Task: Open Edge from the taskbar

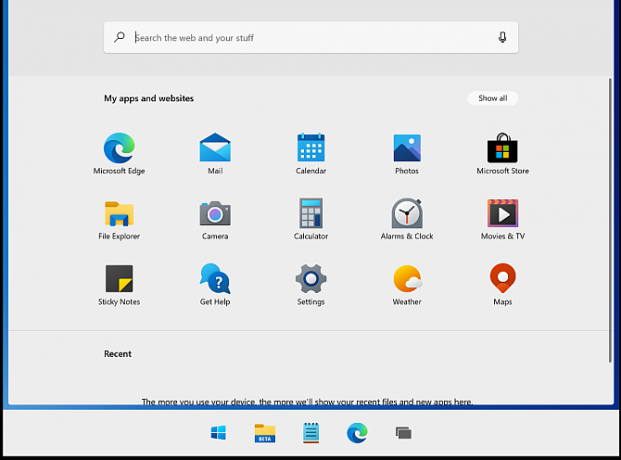Action: coord(357,433)
